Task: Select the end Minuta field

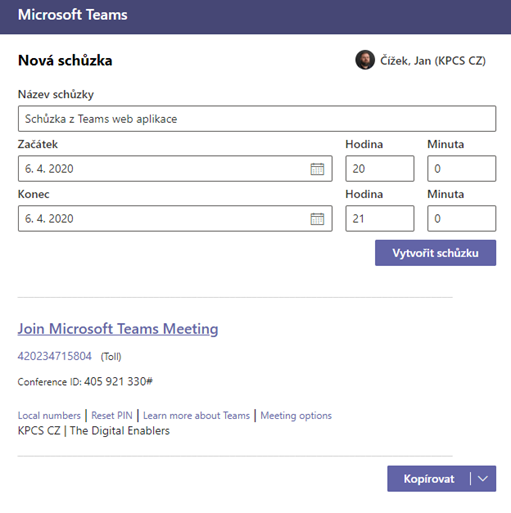Action: click(x=462, y=219)
